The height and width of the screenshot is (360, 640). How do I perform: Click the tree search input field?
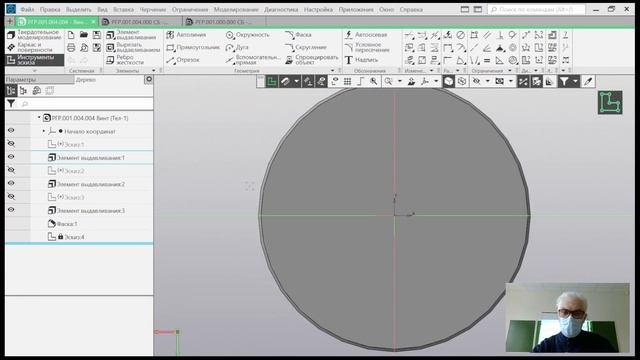85,104
